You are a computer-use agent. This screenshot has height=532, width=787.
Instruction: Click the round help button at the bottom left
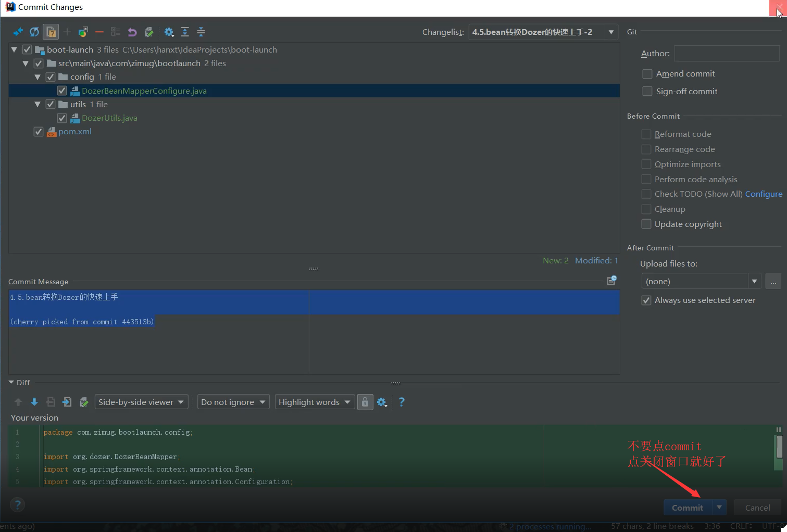coord(18,504)
